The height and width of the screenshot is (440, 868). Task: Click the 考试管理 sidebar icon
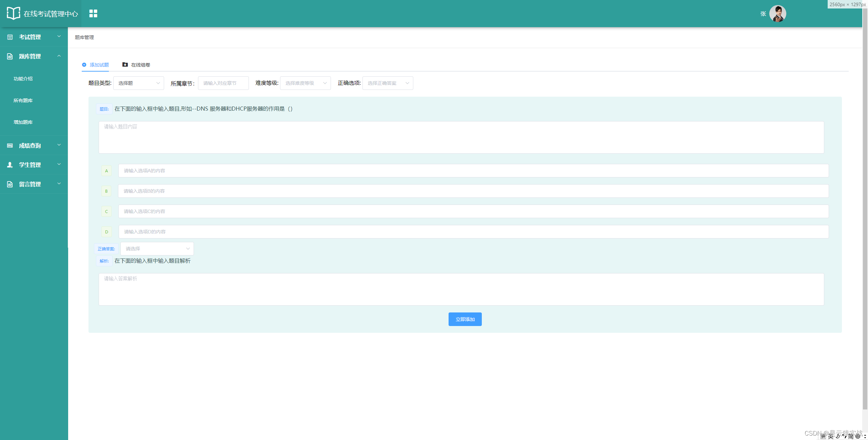pyautogui.click(x=10, y=37)
